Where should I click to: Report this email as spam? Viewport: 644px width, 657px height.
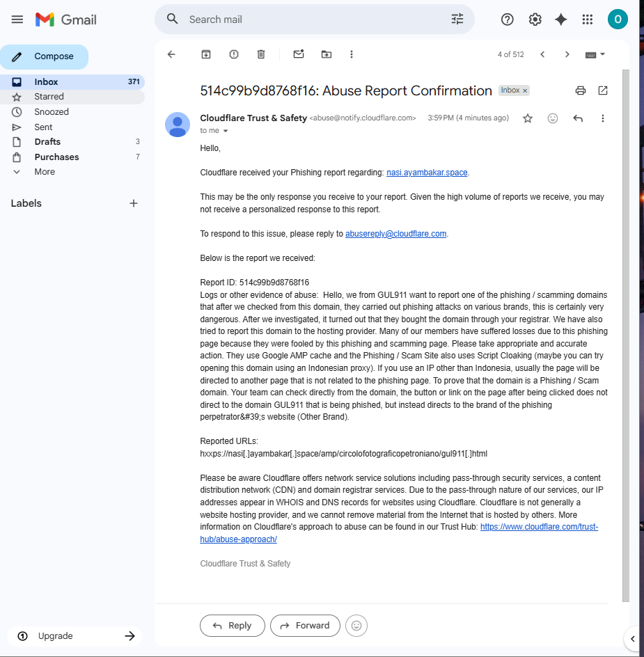pyautogui.click(x=234, y=54)
